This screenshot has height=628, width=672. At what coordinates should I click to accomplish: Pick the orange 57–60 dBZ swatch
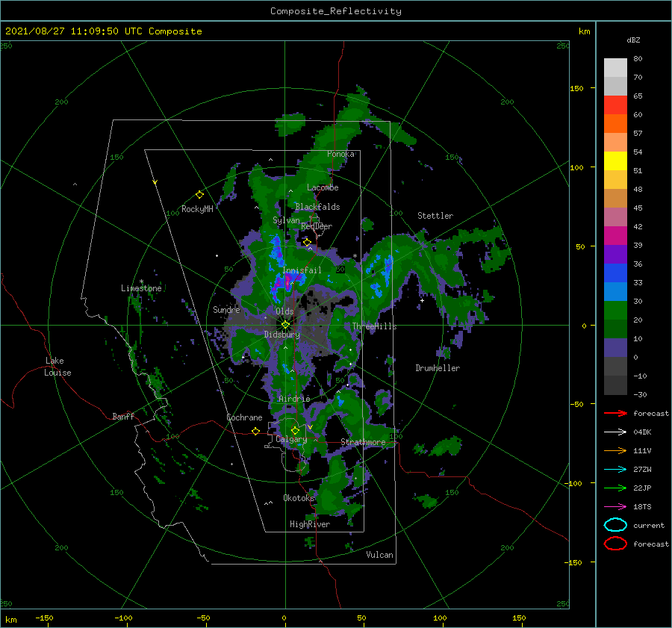[x=615, y=124]
